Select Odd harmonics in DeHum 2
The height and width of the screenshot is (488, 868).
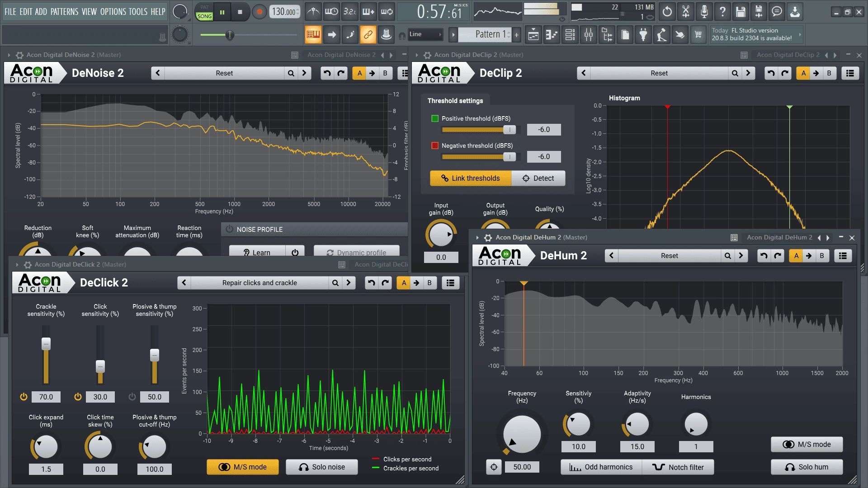click(x=601, y=467)
